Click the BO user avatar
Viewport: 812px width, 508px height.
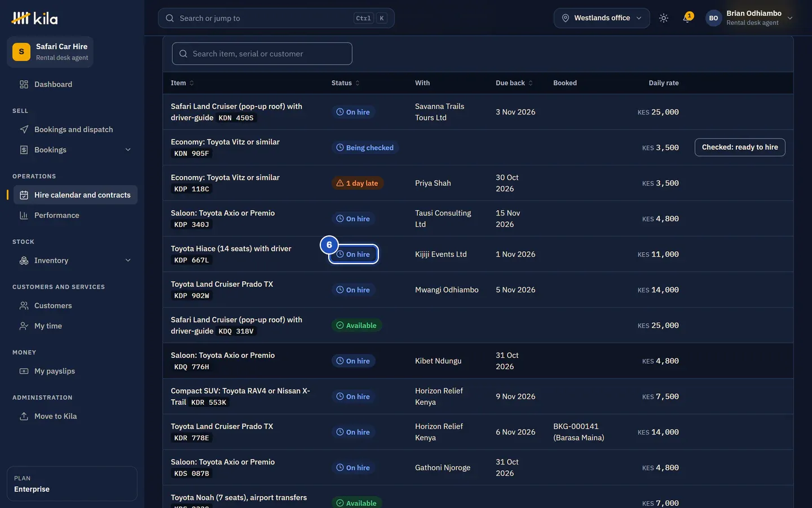click(713, 18)
